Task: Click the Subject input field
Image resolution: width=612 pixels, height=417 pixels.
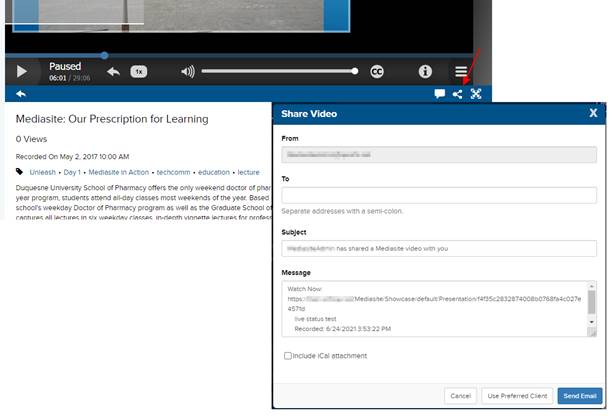Action: point(439,248)
